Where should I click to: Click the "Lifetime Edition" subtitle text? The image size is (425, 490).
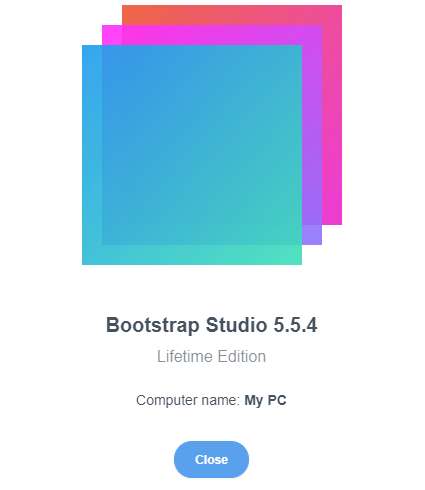(212, 356)
